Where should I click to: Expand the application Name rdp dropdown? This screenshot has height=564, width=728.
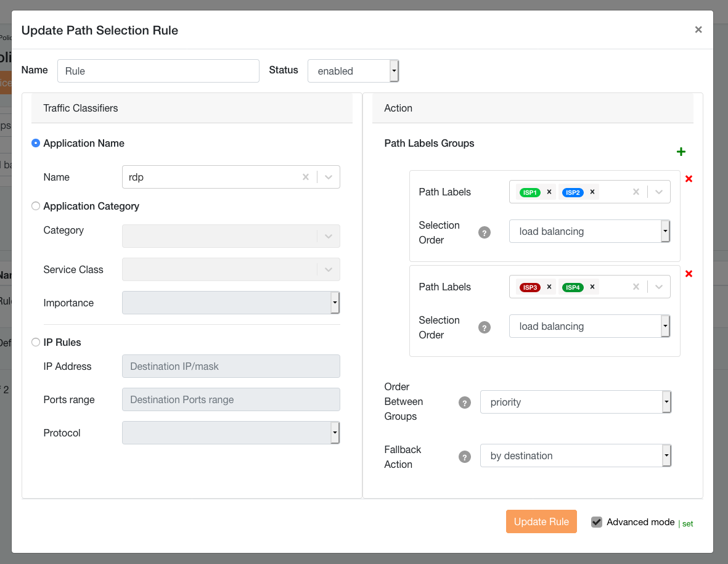[x=329, y=177]
